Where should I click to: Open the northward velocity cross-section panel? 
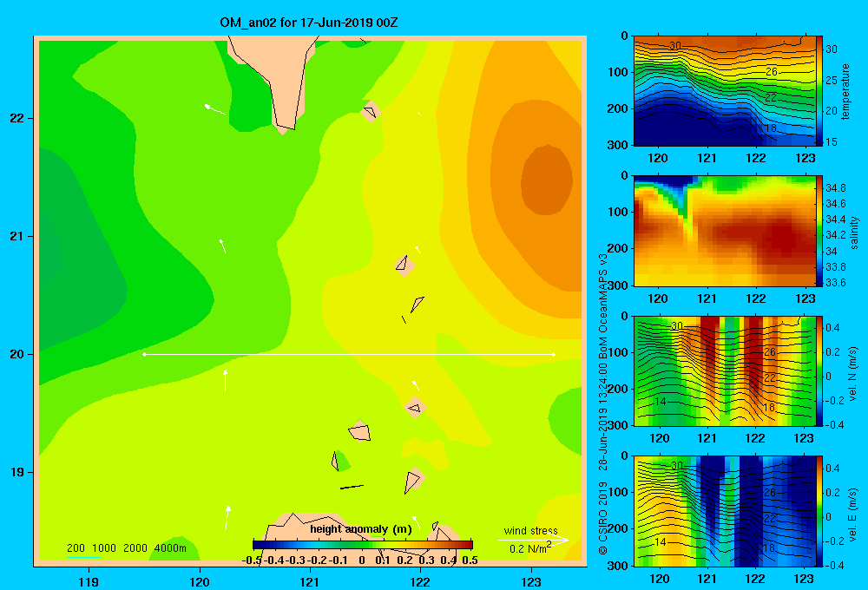[x=725, y=370]
